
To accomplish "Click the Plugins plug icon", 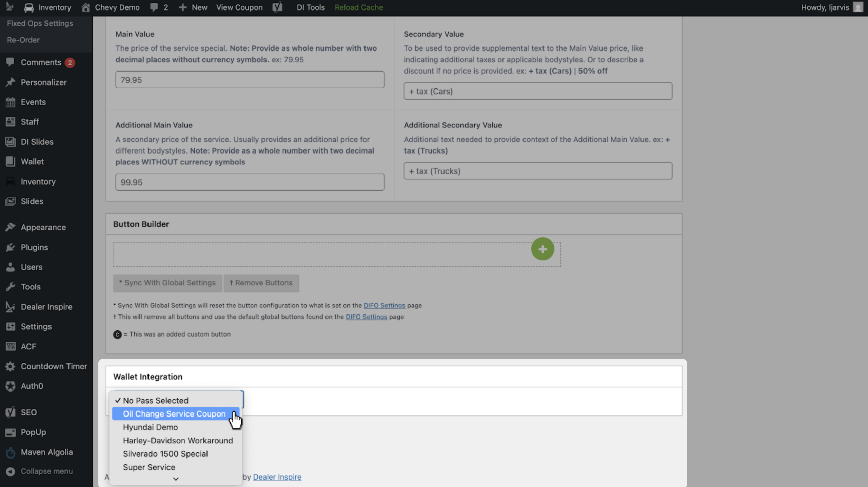I will (x=10, y=247).
